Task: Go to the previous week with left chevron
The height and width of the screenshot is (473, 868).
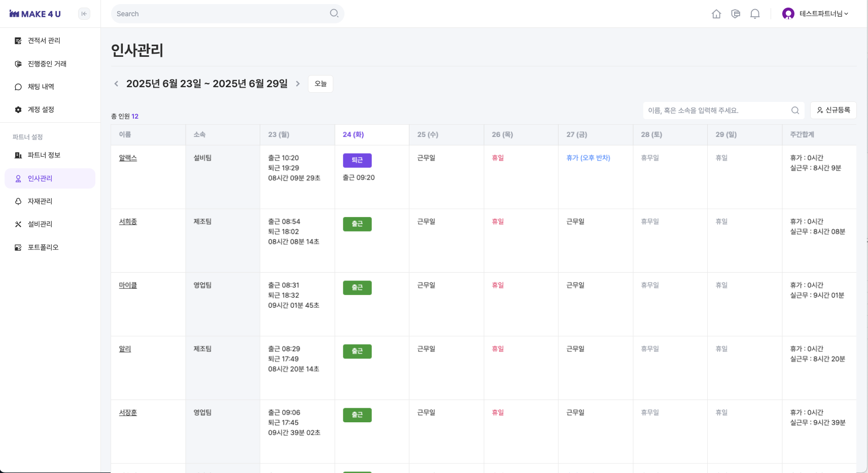Action: (x=116, y=84)
